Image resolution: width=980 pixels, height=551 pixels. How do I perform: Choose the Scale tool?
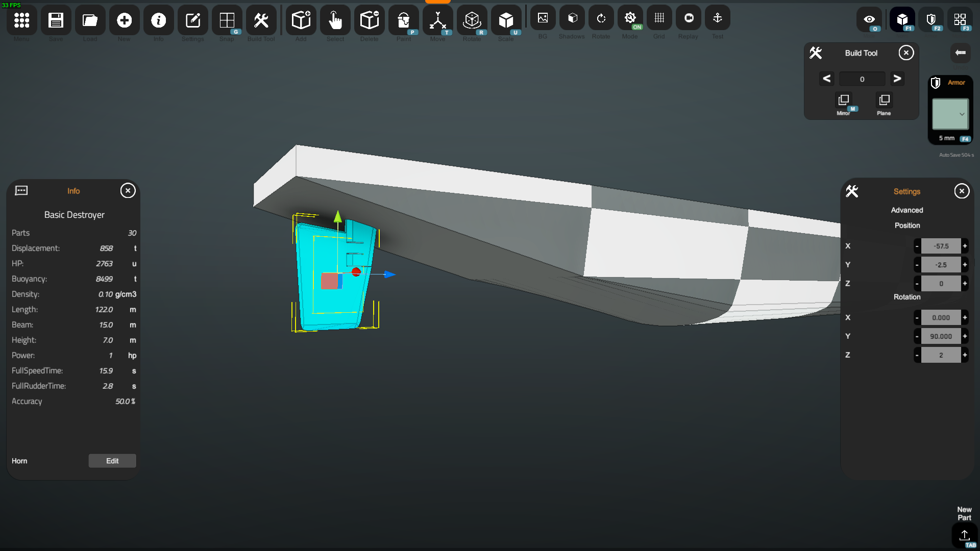coord(506,21)
